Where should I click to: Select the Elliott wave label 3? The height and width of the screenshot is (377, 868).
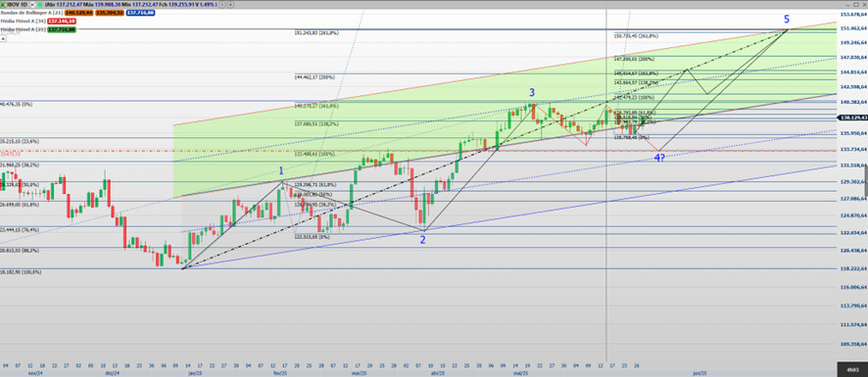pos(532,92)
